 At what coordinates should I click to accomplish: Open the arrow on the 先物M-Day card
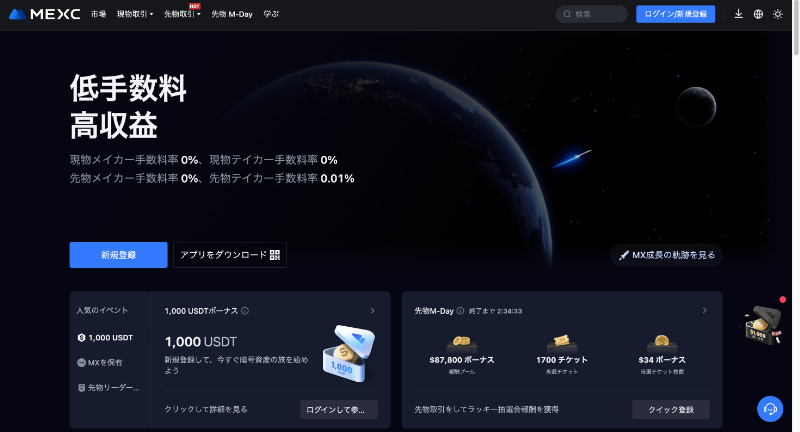pyautogui.click(x=705, y=311)
